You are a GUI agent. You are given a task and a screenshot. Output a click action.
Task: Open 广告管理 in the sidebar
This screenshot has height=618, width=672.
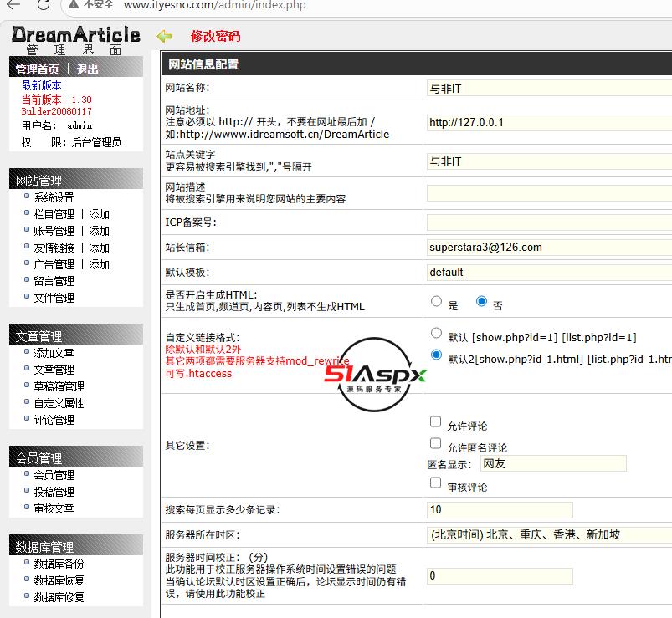(x=54, y=264)
